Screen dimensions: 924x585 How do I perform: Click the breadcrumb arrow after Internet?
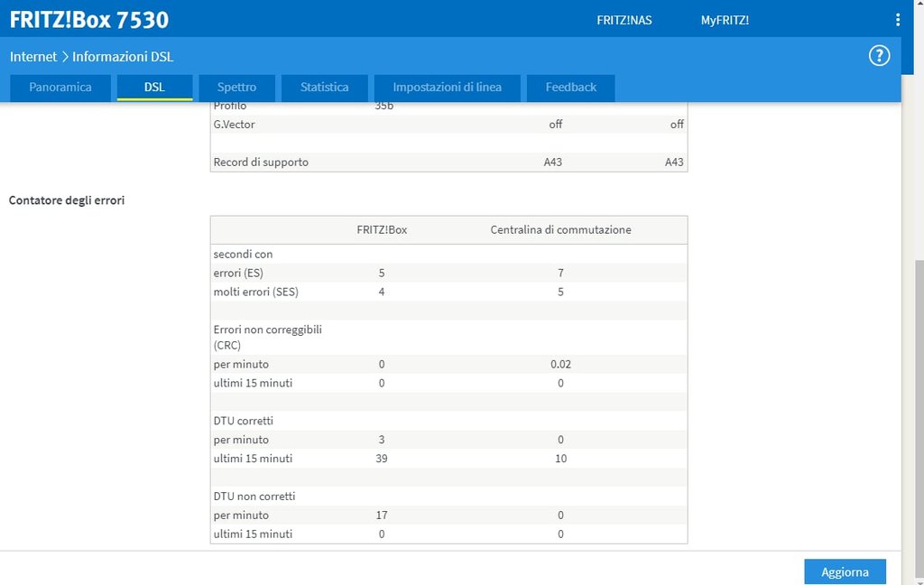pyautogui.click(x=65, y=57)
